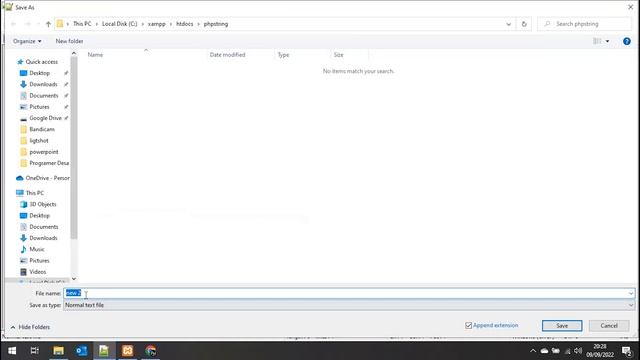Open XAMPP from the taskbar
The image size is (640, 360).
127,351
